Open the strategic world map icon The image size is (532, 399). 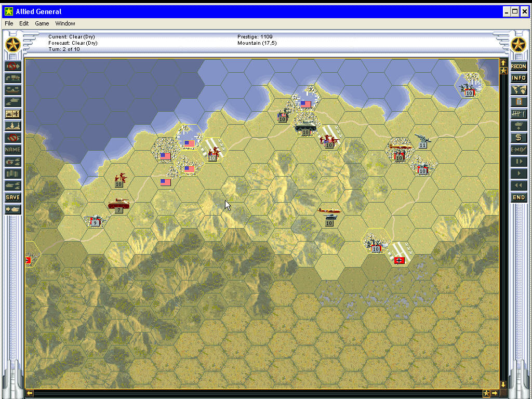[x=519, y=90]
